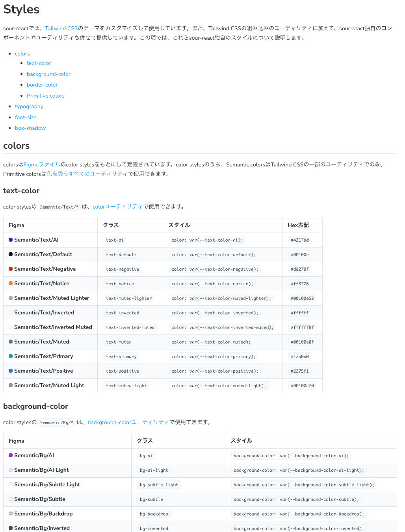Jump to the colors section link
405x532 pixels.
[22, 54]
